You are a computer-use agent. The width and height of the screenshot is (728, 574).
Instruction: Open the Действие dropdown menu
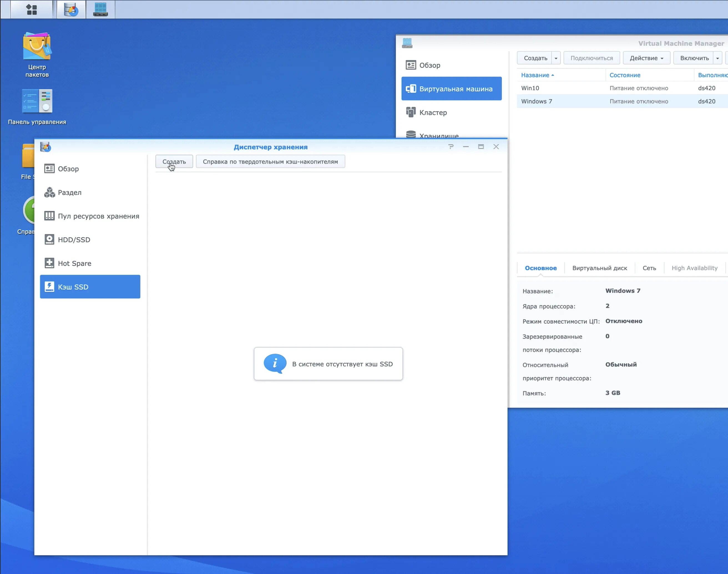click(646, 58)
